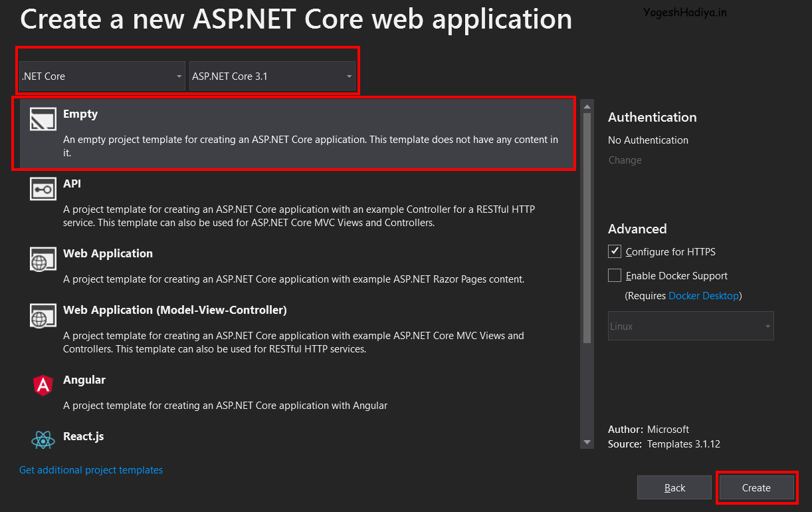Open the Docker Desktop link

point(703,296)
